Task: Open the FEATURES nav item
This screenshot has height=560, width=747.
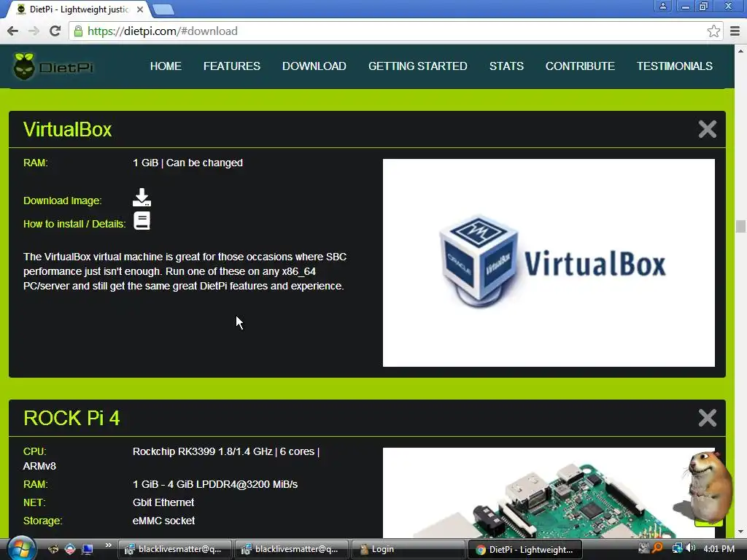Action: click(231, 66)
